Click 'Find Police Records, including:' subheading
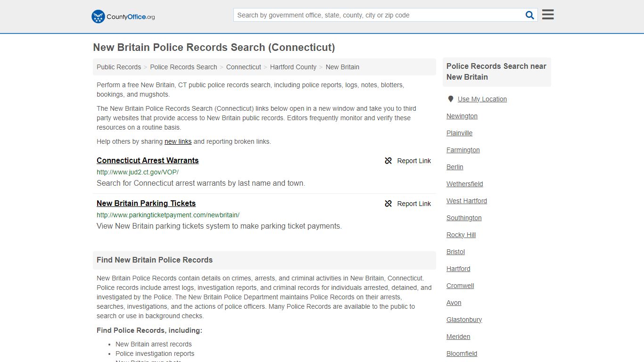The width and height of the screenshot is (644, 362). [x=149, y=330]
